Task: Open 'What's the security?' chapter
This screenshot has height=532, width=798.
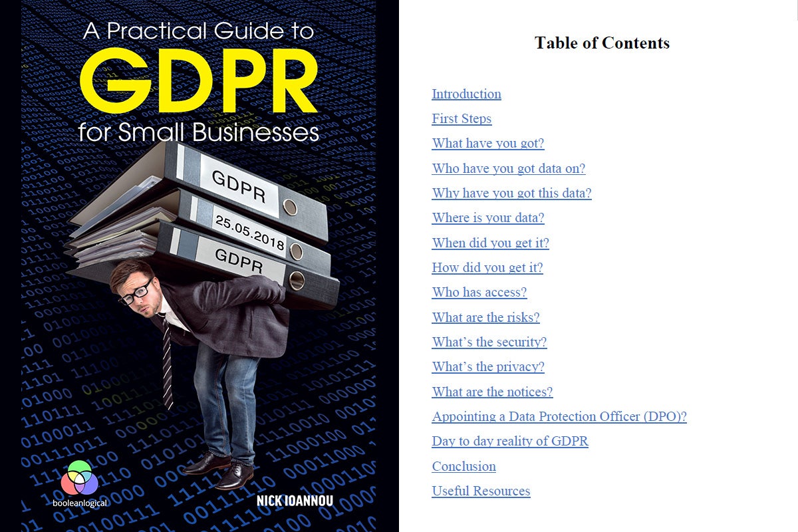Action: (x=489, y=342)
